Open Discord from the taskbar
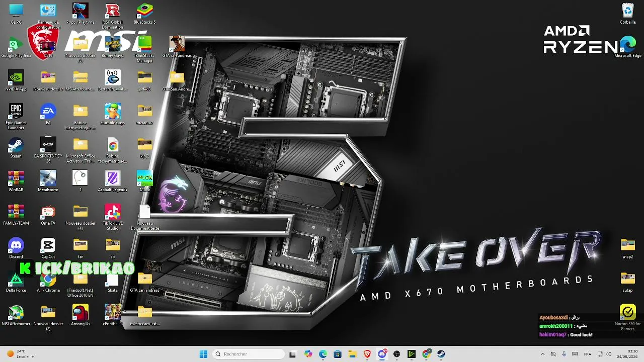Image resolution: width=644 pixels, height=362 pixels. point(382,354)
